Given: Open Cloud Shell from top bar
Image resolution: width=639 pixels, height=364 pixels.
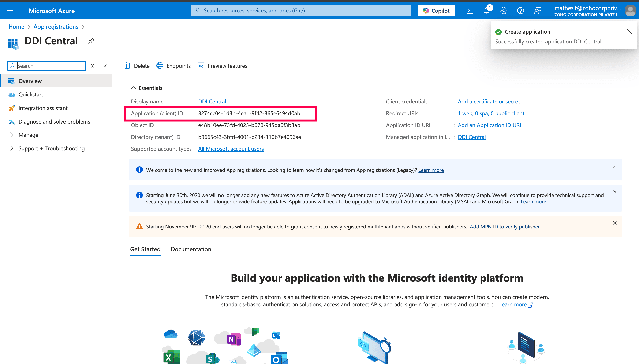Looking at the screenshot, I should click(470, 11).
